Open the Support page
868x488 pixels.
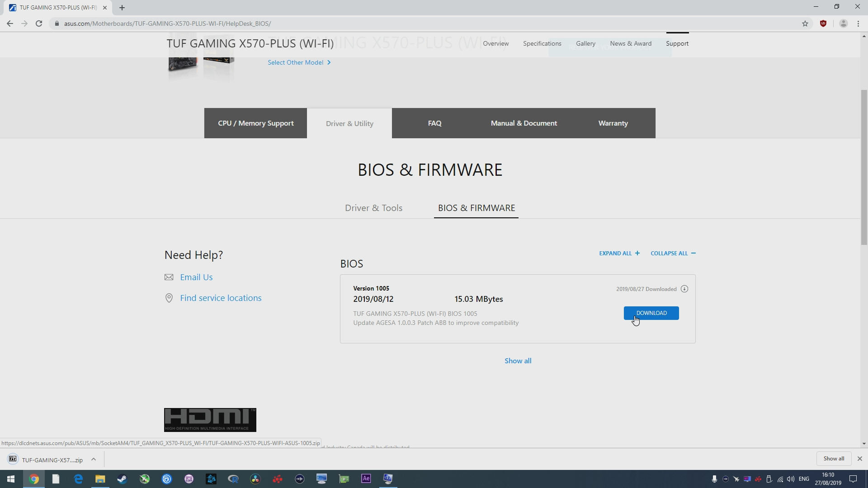677,43
